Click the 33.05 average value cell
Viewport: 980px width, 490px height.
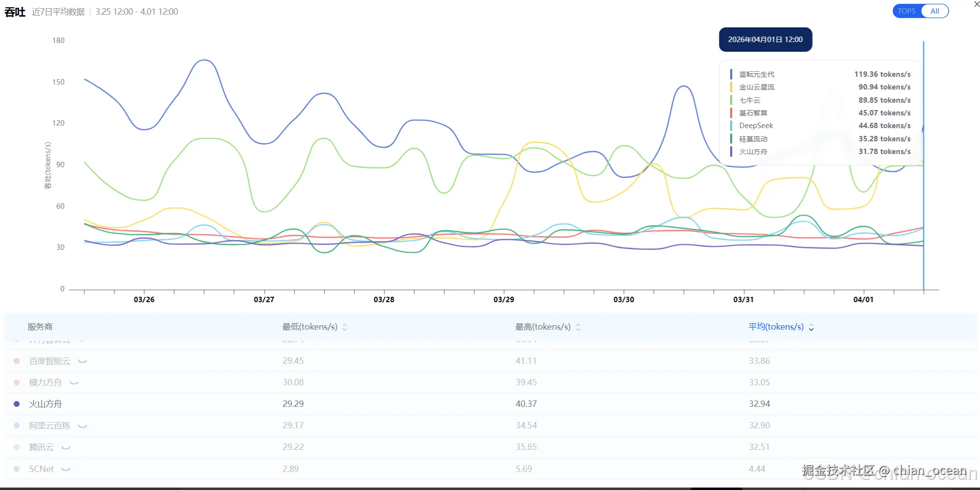pos(759,382)
